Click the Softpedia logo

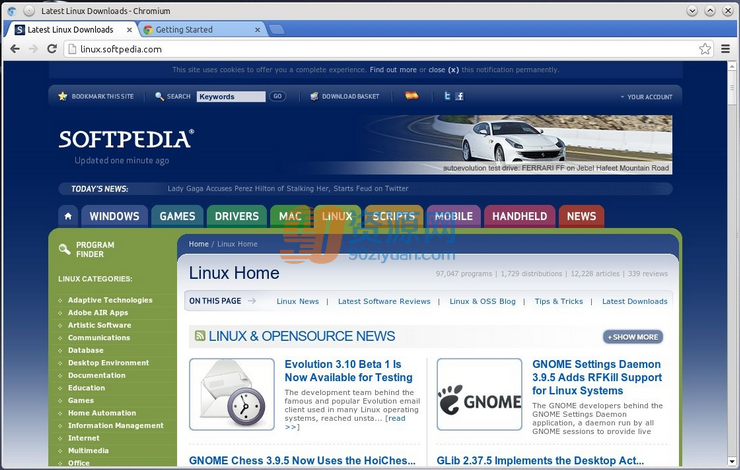click(x=126, y=139)
